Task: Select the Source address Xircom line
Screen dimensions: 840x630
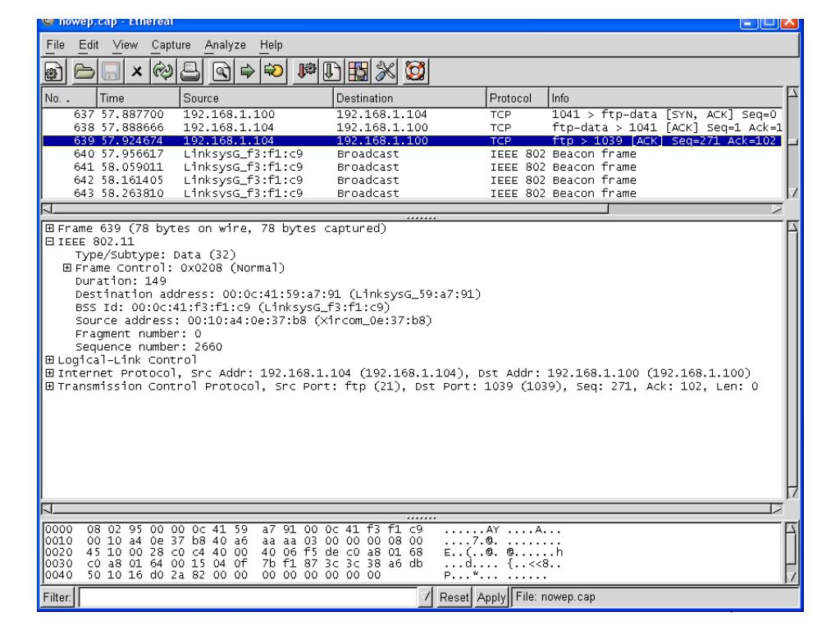Action: click(253, 321)
